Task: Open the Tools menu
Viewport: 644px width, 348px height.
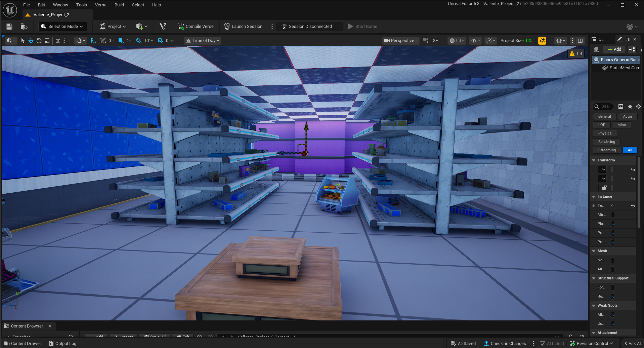Action: (81, 5)
